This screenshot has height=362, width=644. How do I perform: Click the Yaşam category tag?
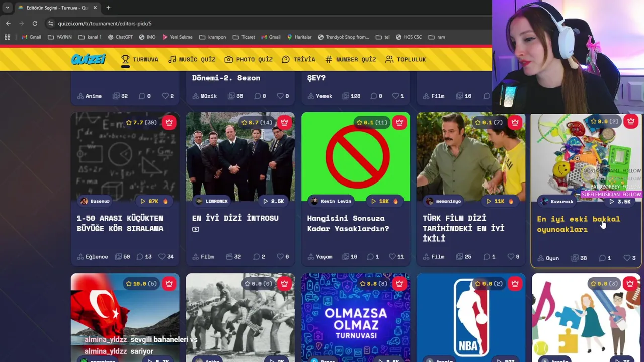coord(320,257)
